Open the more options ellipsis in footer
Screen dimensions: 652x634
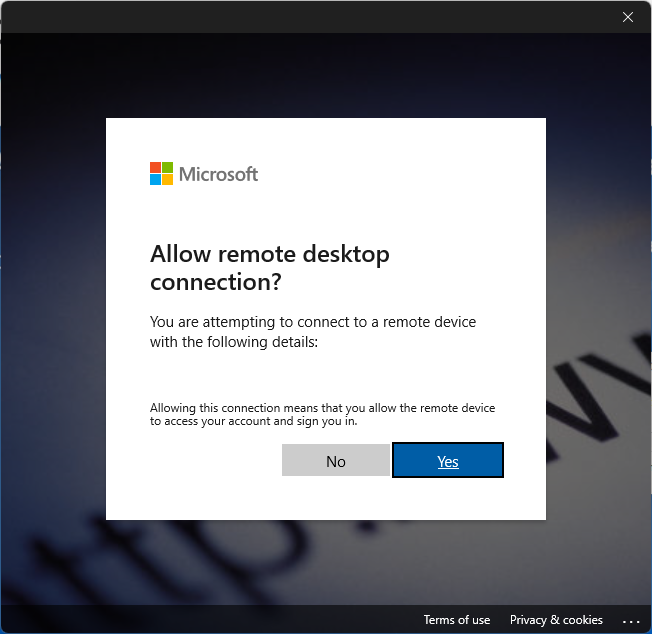pos(631,622)
